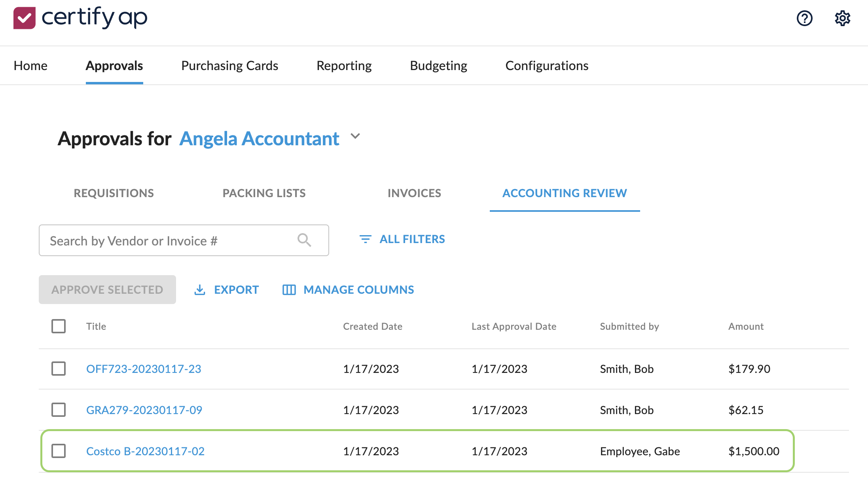This screenshot has width=868, height=479.
Task: Open invoice GRA279-20230117-09 link
Action: pyautogui.click(x=144, y=410)
